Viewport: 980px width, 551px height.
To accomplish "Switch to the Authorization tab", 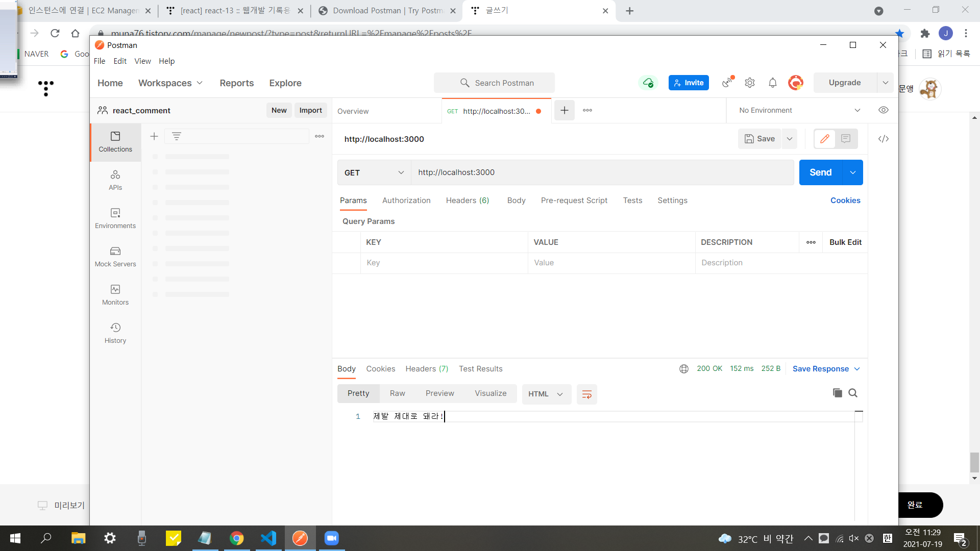I will [406, 201].
